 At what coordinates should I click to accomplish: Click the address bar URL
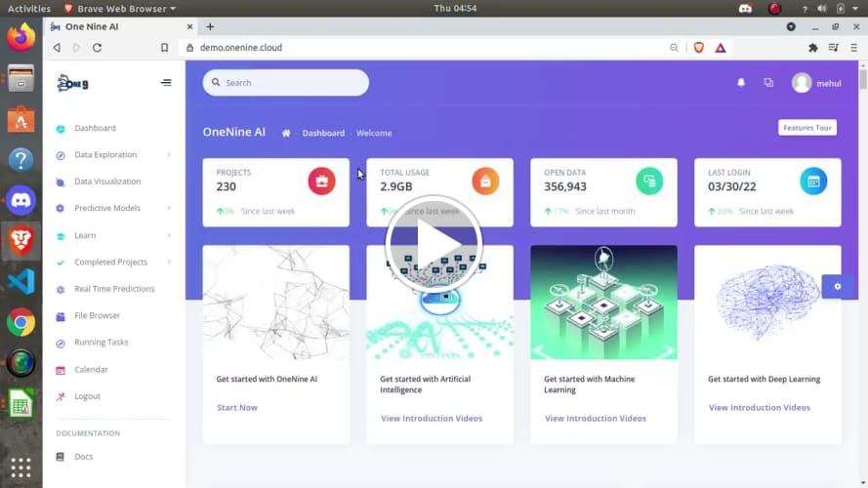coord(241,48)
